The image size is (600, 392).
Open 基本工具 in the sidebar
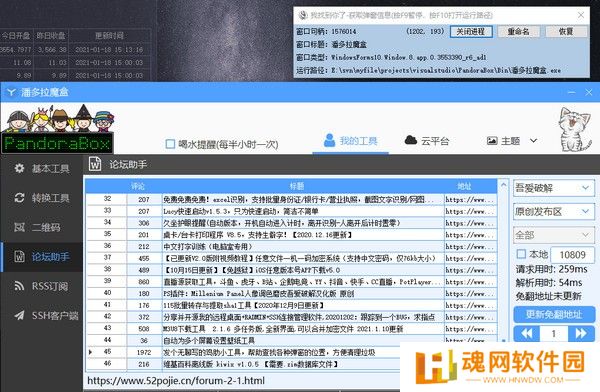click(41, 169)
